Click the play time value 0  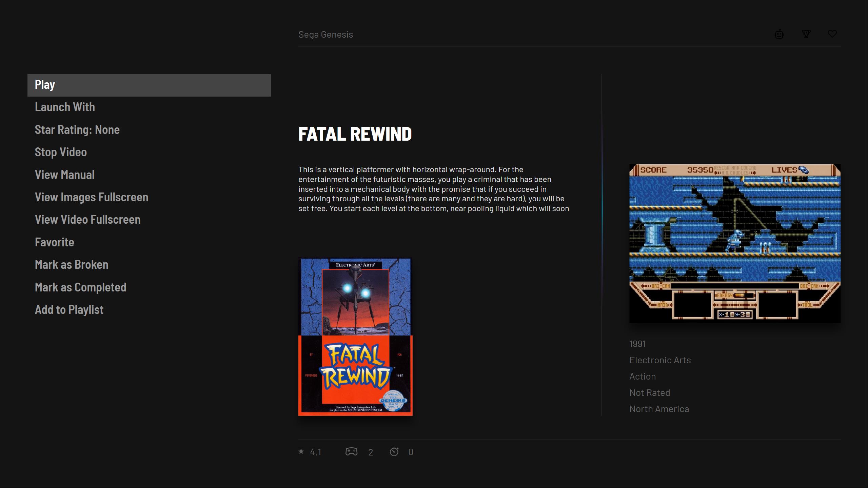point(411,452)
